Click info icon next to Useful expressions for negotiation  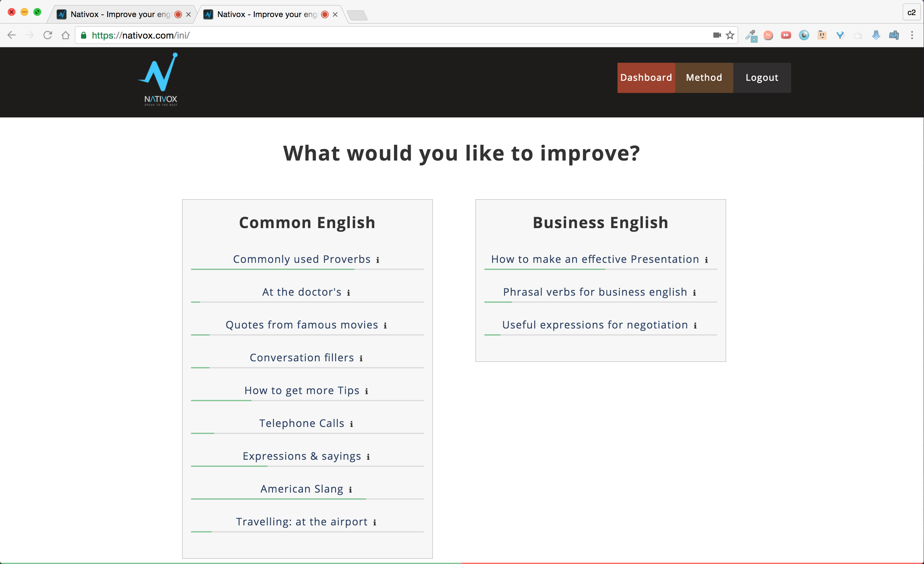coord(695,326)
